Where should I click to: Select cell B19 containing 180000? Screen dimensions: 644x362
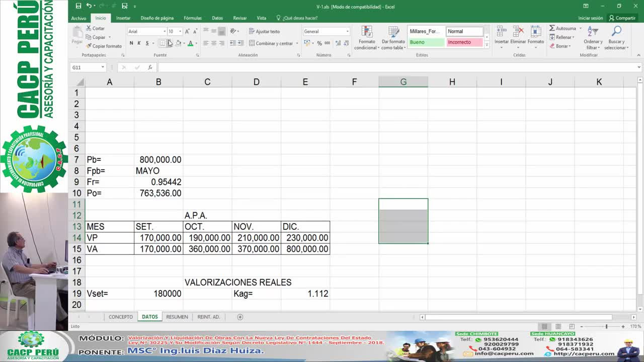158,293
